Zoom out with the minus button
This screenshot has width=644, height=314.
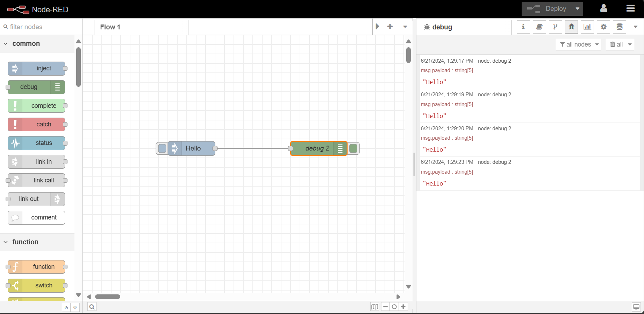(385, 307)
